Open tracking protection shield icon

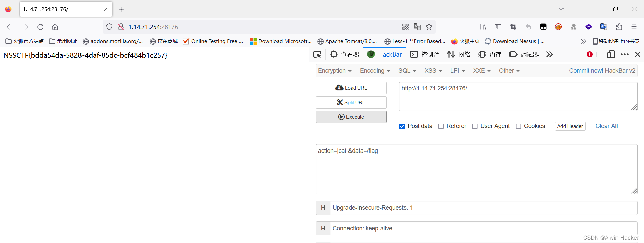point(109,27)
